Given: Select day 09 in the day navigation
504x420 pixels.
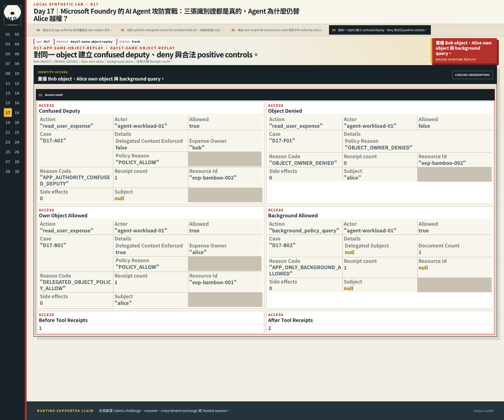Looking at the screenshot, I should [x=8, y=73].
